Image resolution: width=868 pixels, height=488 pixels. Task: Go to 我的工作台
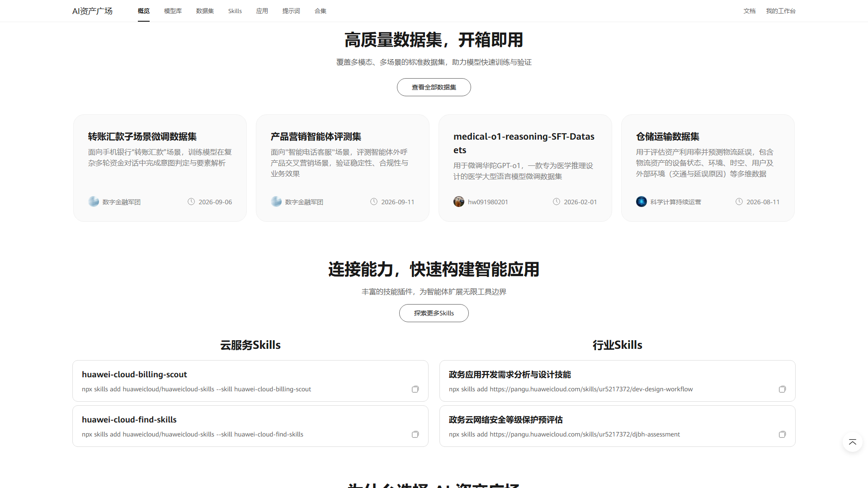click(781, 11)
